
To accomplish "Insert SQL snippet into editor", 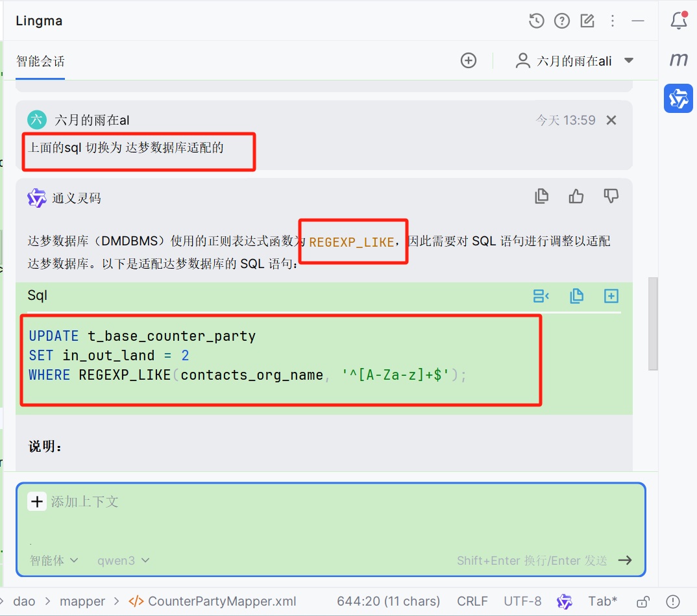I will point(541,295).
